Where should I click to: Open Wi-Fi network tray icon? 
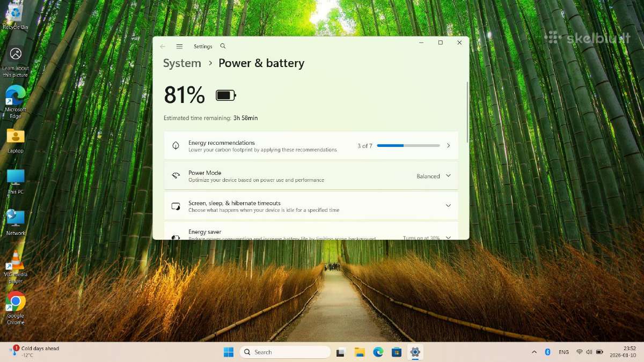tap(580, 352)
